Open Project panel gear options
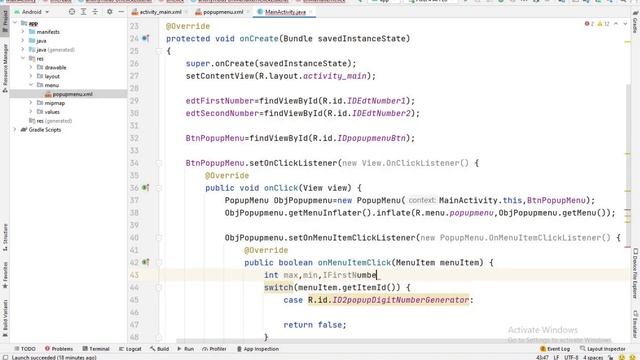Screen dimensions: 640x360 (x=109, y=12)
